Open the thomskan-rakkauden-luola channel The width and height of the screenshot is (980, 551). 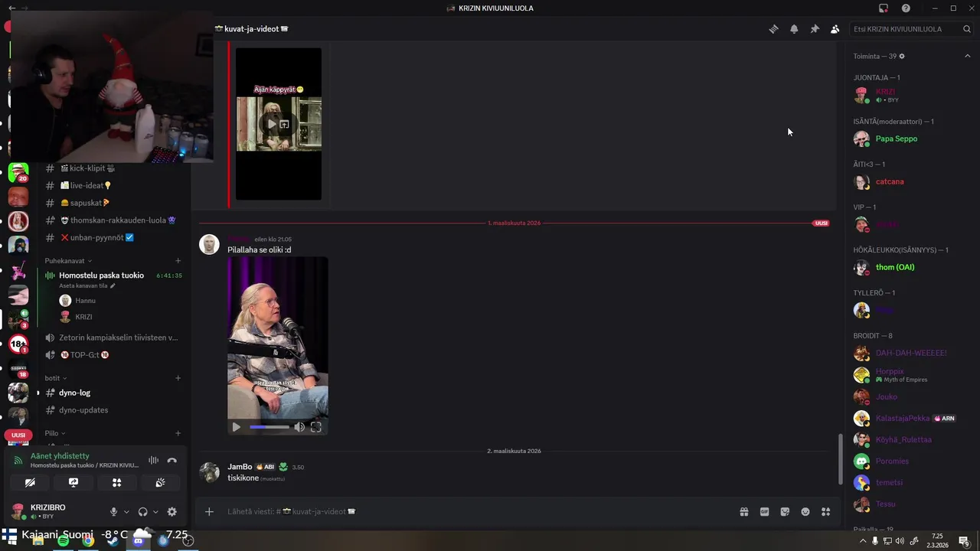[x=113, y=220]
